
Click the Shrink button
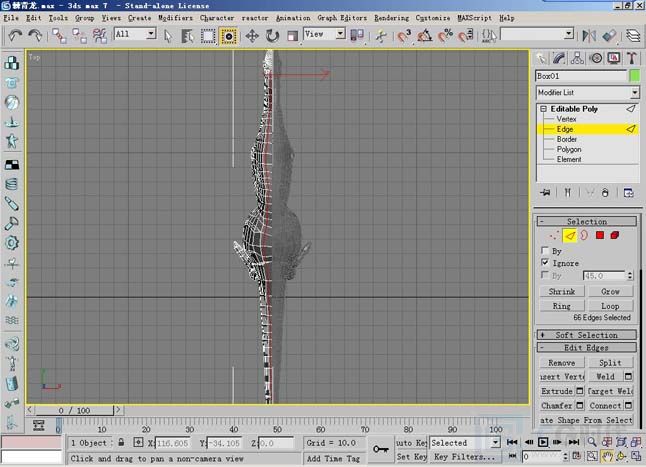click(x=562, y=292)
